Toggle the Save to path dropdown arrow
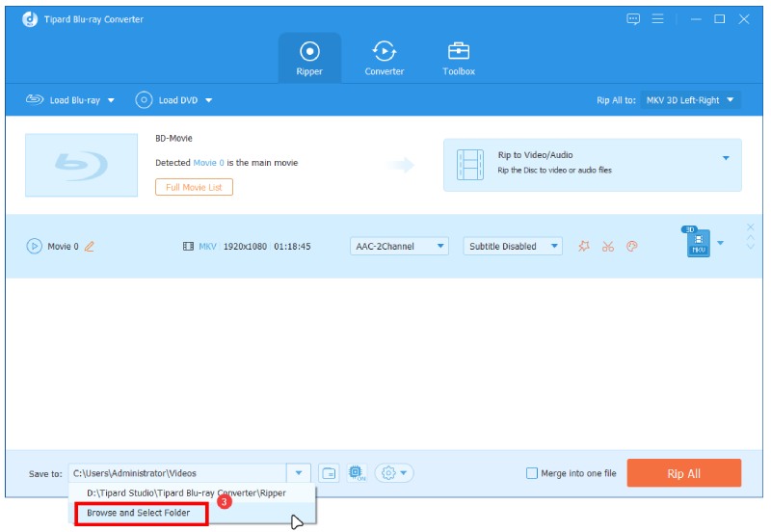The image size is (771, 532). point(299,473)
